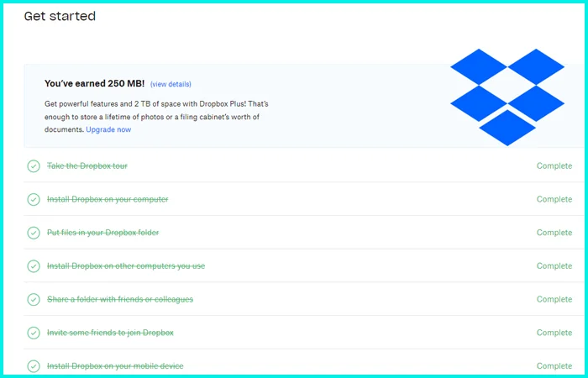
Task: Open the view details link
Action: click(x=171, y=84)
